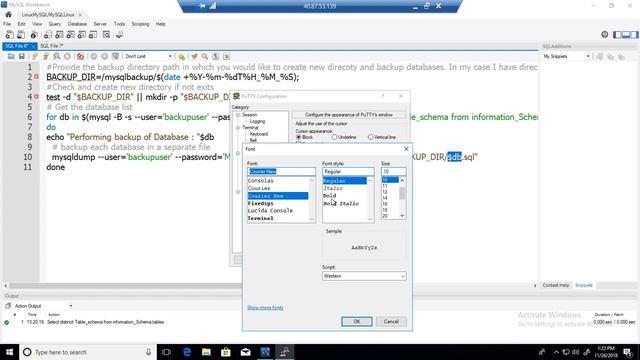
Task: Open the Action Center notifications icon
Action: coord(627,352)
